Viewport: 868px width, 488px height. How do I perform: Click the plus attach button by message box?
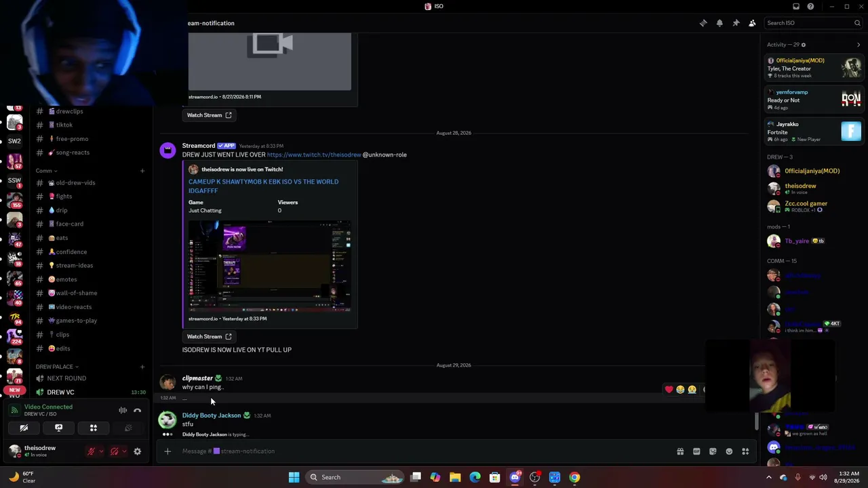(x=167, y=451)
